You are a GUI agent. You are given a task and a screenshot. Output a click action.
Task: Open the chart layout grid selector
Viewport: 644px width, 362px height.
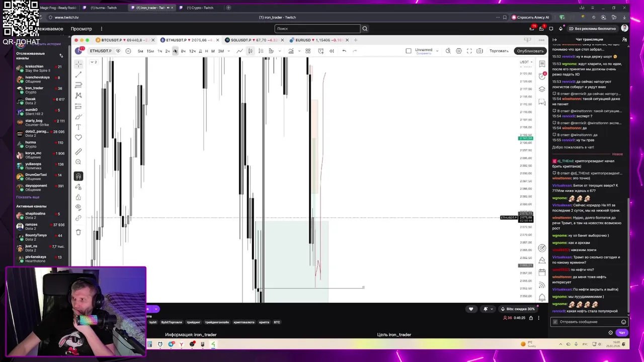coord(308,51)
